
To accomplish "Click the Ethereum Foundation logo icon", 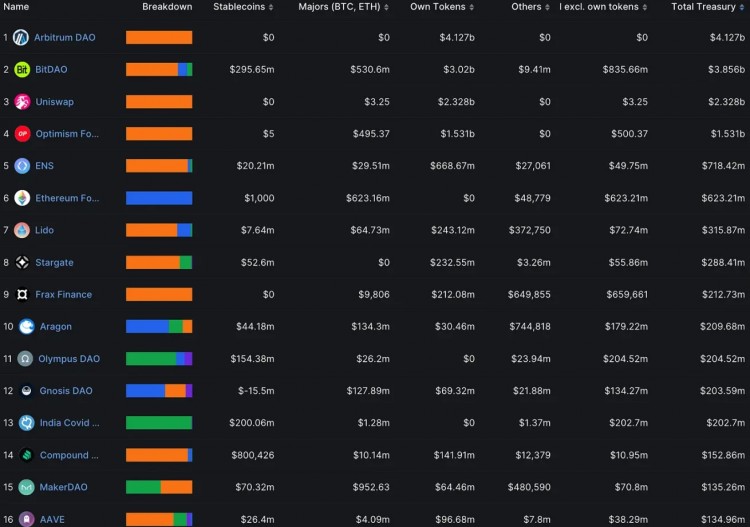I will [x=22, y=198].
